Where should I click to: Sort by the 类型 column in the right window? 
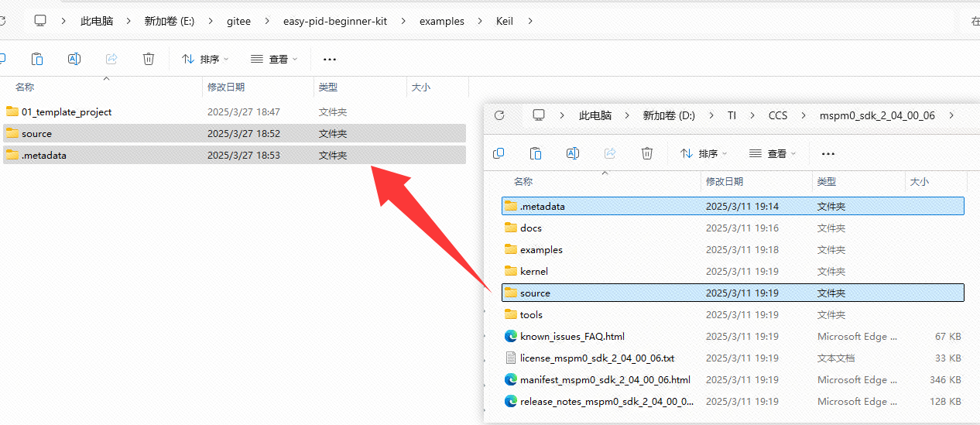tap(827, 182)
